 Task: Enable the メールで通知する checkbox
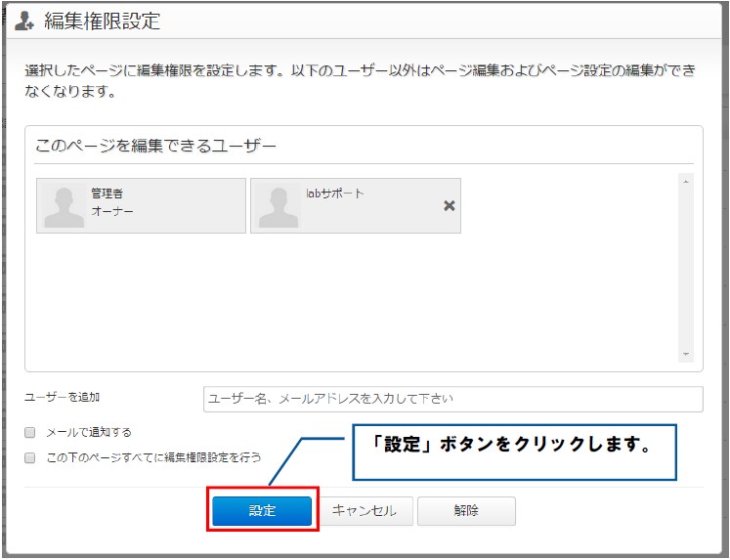(x=29, y=432)
